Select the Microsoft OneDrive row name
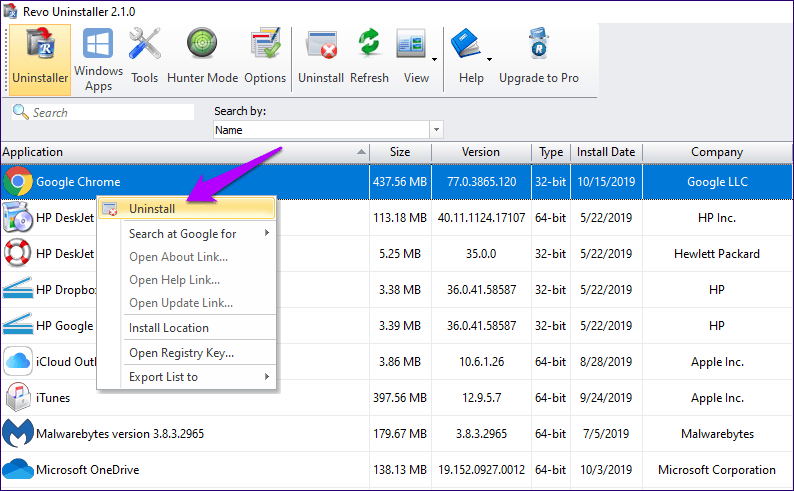 88,470
